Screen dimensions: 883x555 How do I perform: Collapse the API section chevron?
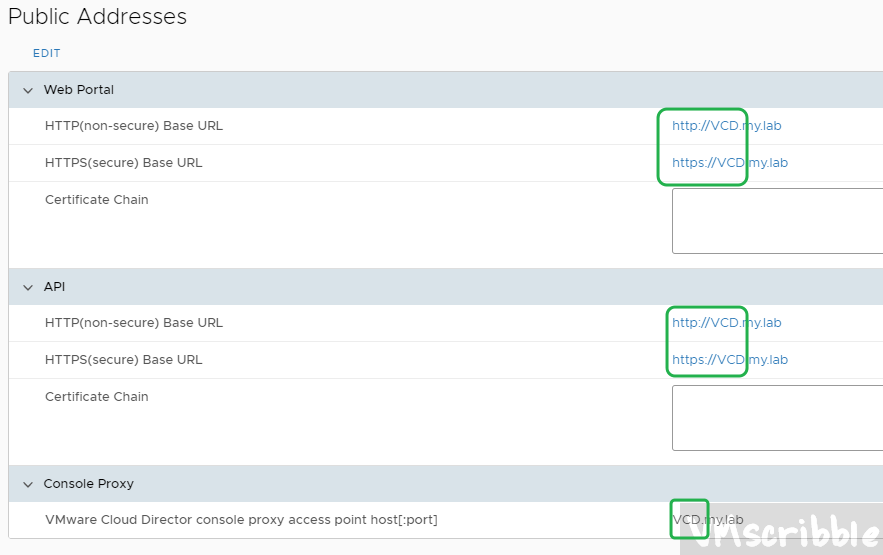28,287
